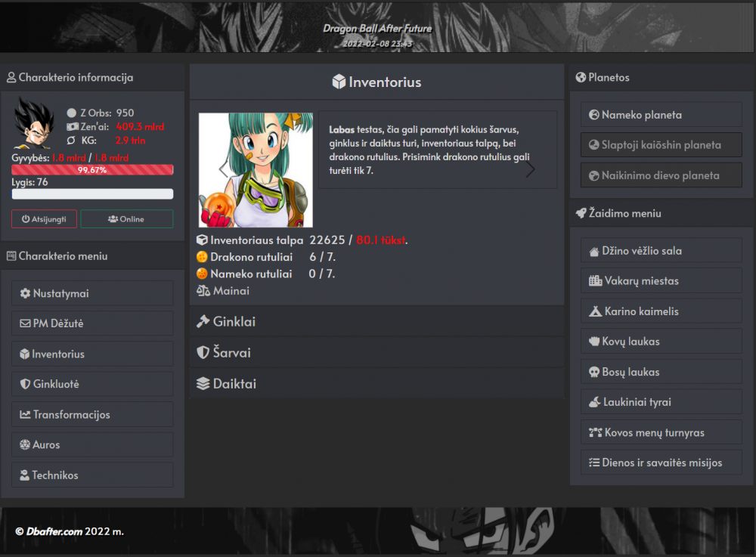Click the fist icon for Kovų laukas

coord(594,342)
